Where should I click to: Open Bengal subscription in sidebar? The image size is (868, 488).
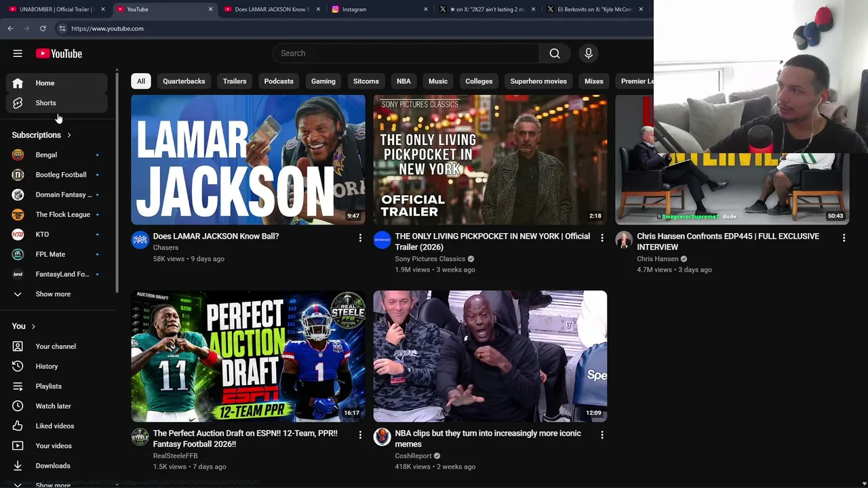[x=57, y=155]
